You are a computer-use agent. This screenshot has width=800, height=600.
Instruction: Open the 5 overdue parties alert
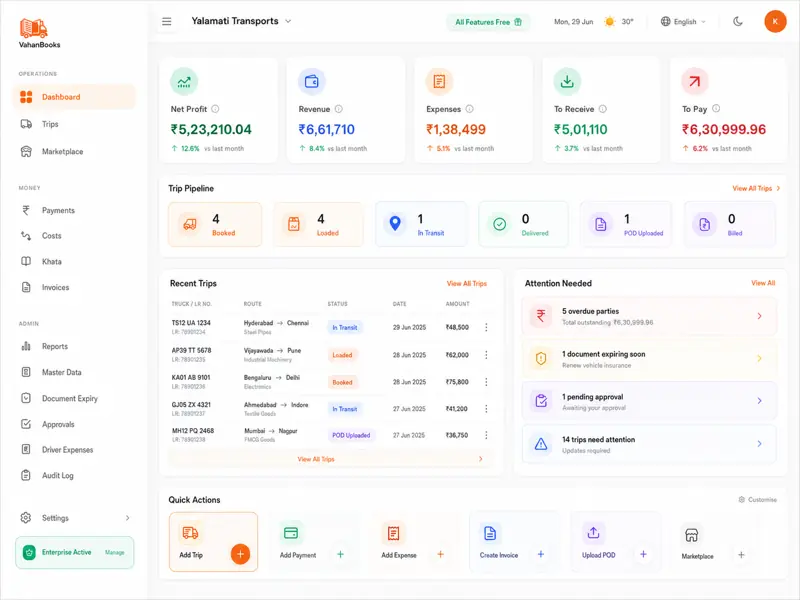649,316
